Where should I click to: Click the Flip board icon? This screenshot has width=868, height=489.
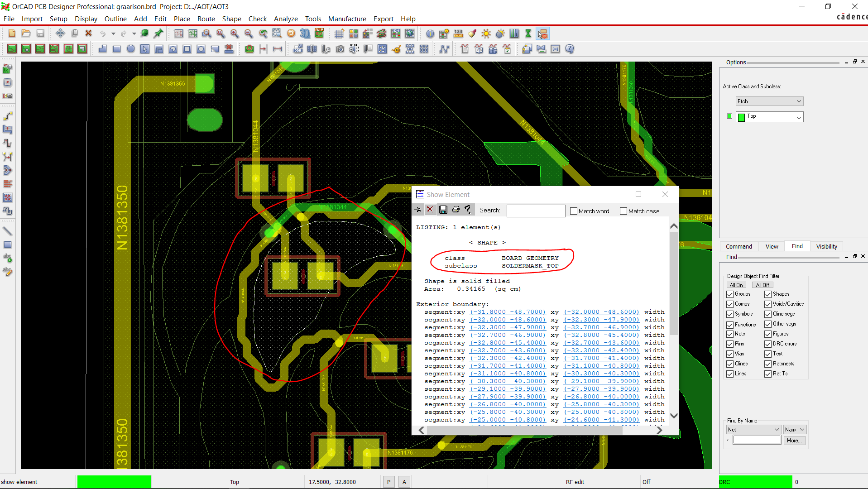coord(319,34)
